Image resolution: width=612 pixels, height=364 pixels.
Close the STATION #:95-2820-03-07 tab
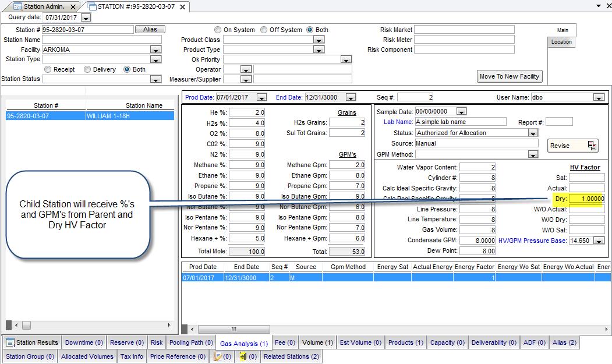point(182,7)
